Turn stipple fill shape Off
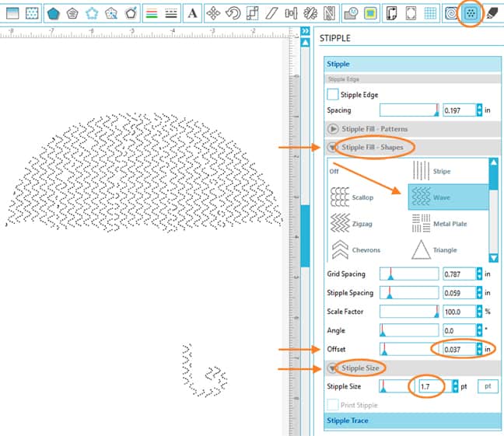This screenshot has height=436, width=504. [x=334, y=171]
